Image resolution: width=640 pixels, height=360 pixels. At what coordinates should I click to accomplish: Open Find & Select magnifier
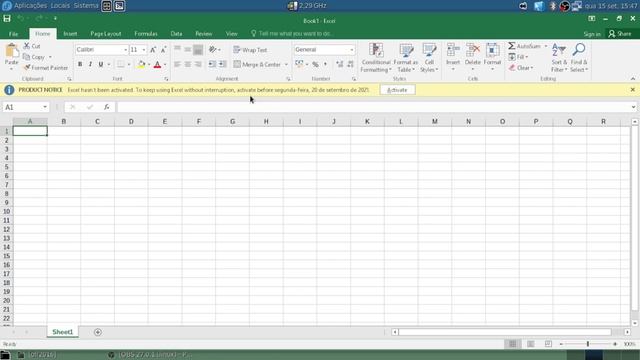579,58
